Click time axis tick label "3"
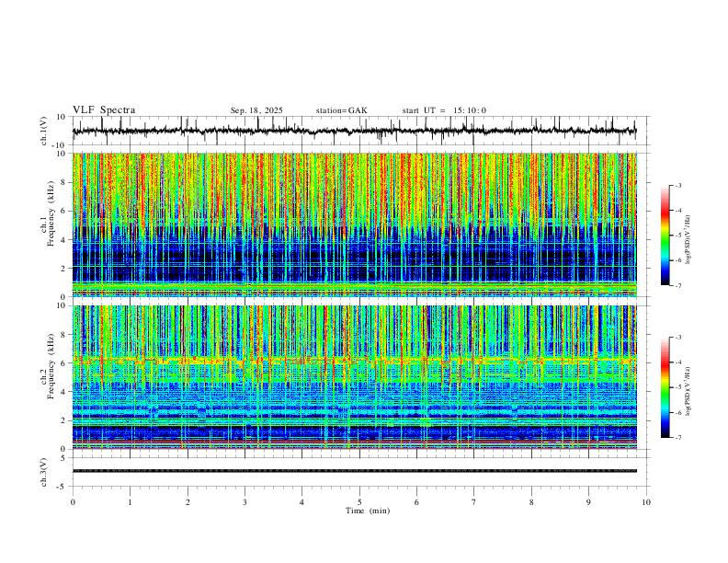The image size is (728, 563). [x=245, y=502]
